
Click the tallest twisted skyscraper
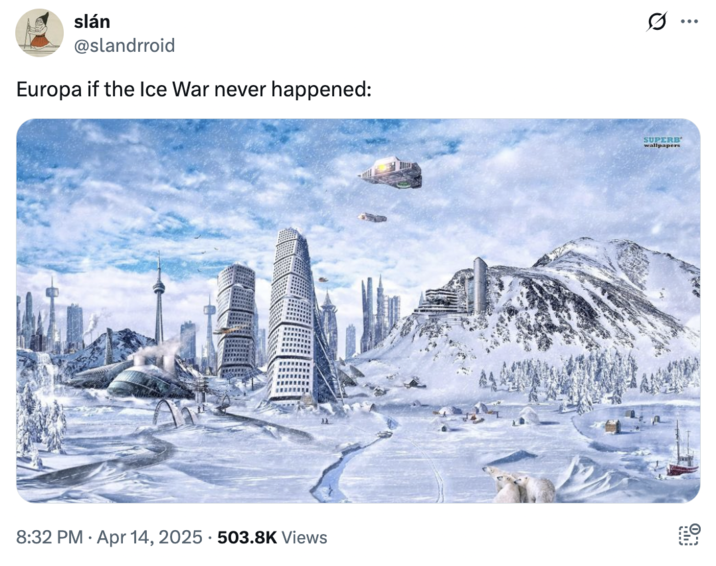(x=292, y=315)
